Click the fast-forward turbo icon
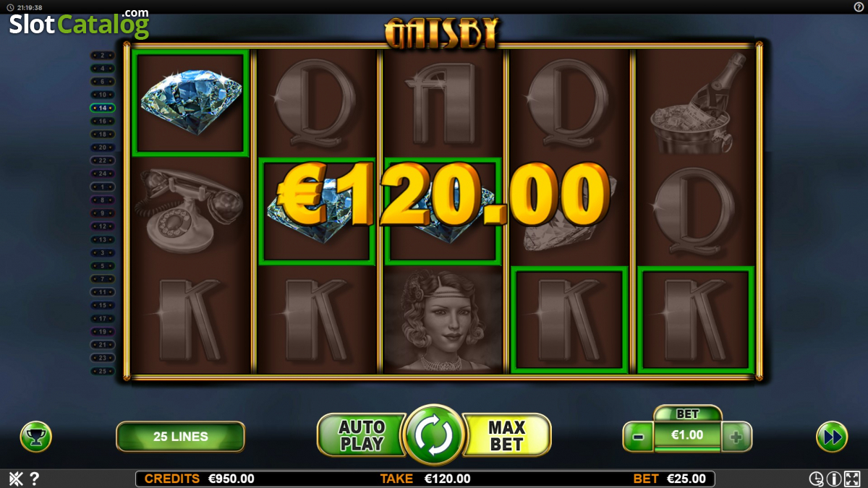Viewport: 868px width, 488px height. click(x=832, y=437)
